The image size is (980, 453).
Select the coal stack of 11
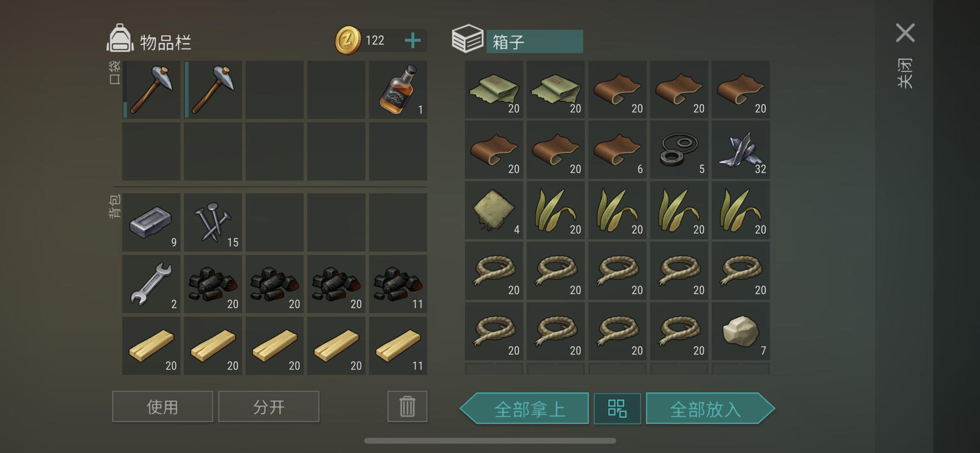tap(398, 284)
